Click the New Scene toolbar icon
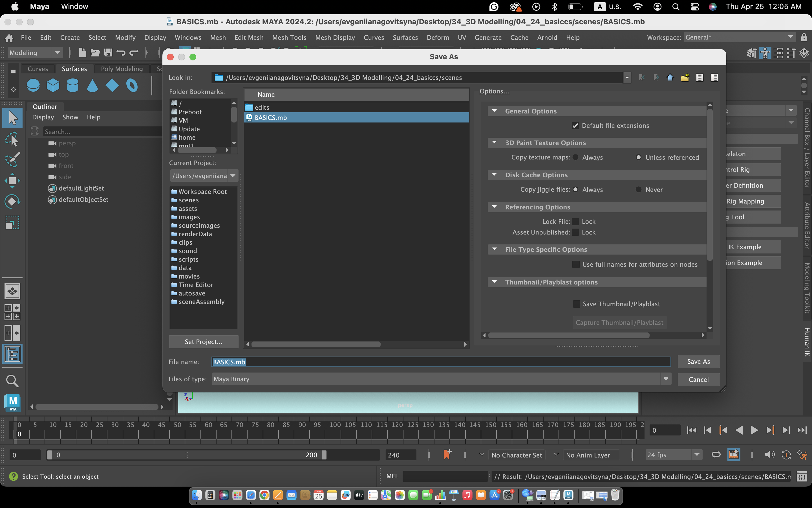Image resolution: width=812 pixels, height=508 pixels. point(82,52)
